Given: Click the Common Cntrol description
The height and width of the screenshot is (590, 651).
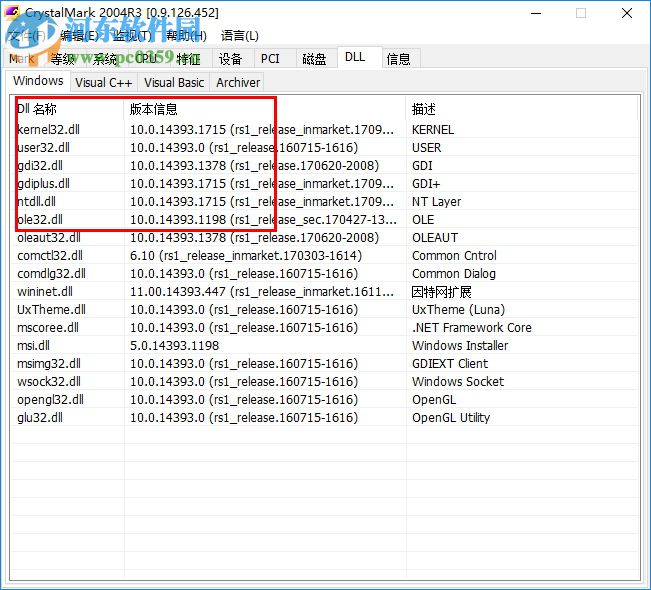Looking at the screenshot, I should 454,255.
